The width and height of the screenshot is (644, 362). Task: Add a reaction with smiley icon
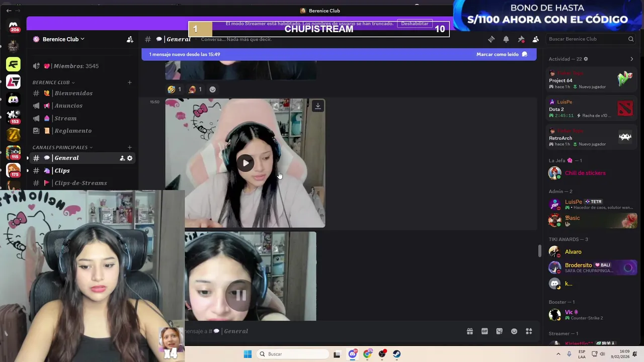pos(212,89)
